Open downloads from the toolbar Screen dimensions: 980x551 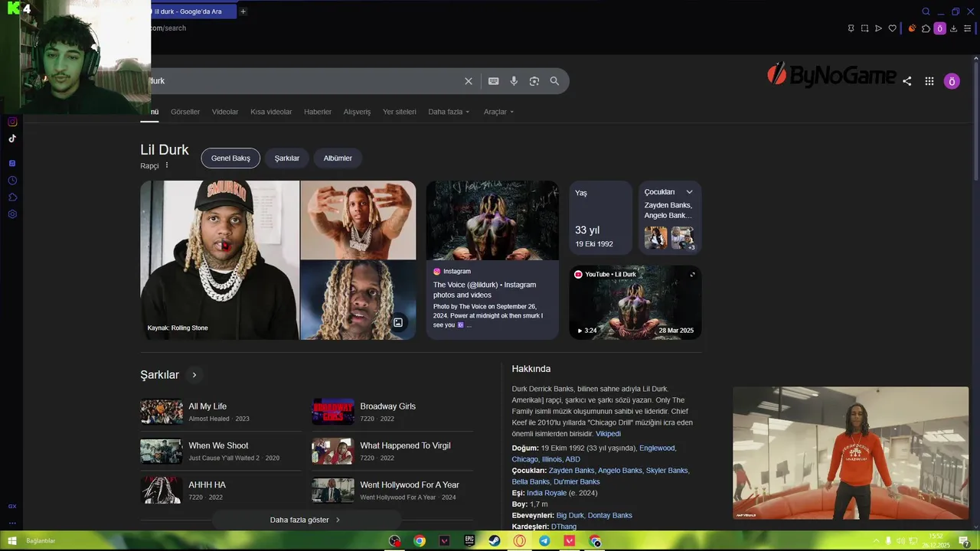click(953, 28)
